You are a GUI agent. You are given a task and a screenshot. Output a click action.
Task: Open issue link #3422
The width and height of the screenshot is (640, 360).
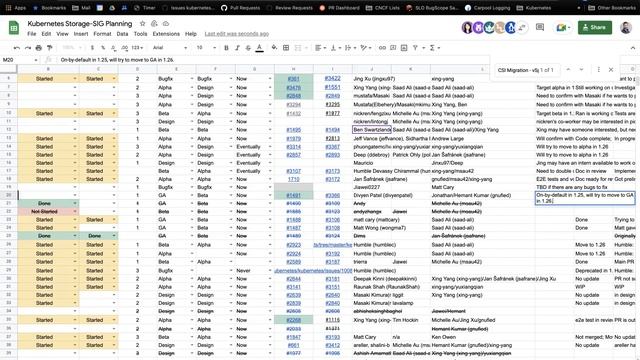333,78
